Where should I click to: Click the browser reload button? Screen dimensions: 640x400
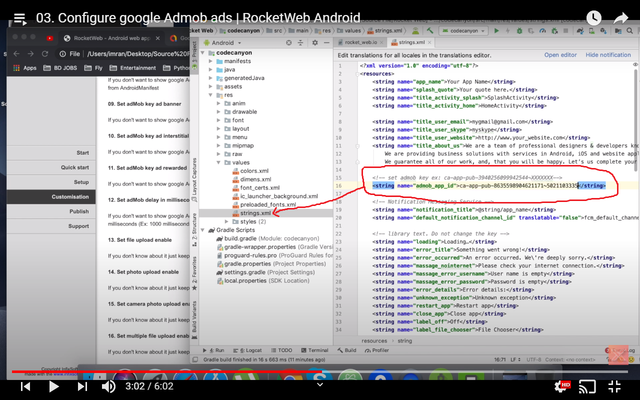tap(45, 54)
